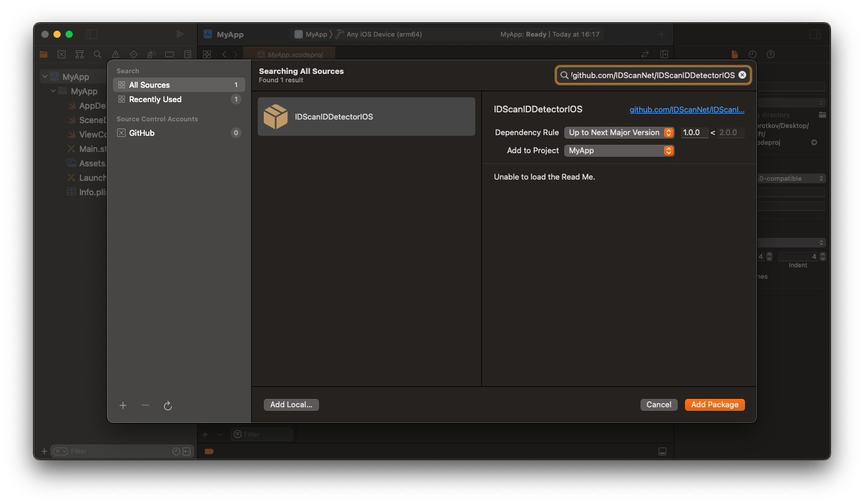Open the Breakpoint navigator tag icon
Image resolution: width=864 pixels, height=504 pixels.
169,54
